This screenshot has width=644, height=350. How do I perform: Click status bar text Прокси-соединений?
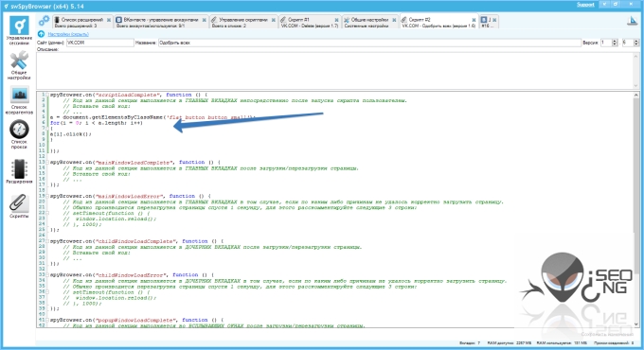coord(614,343)
